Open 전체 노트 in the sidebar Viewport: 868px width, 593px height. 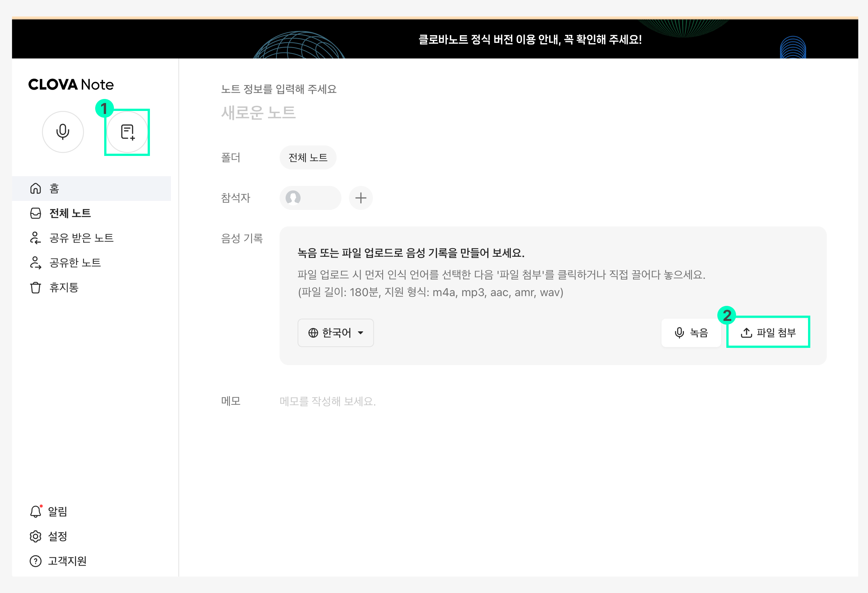click(x=91, y=213)
